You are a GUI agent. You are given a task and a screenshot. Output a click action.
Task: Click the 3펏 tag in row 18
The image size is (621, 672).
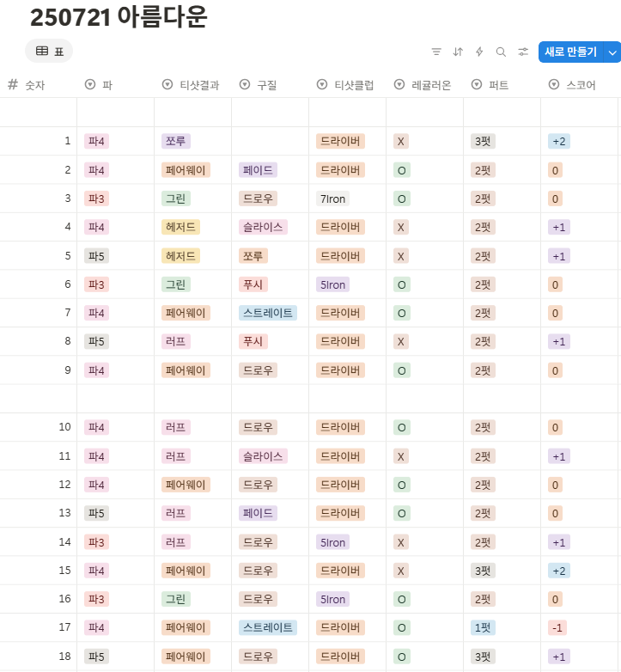[x=483, y=657]
